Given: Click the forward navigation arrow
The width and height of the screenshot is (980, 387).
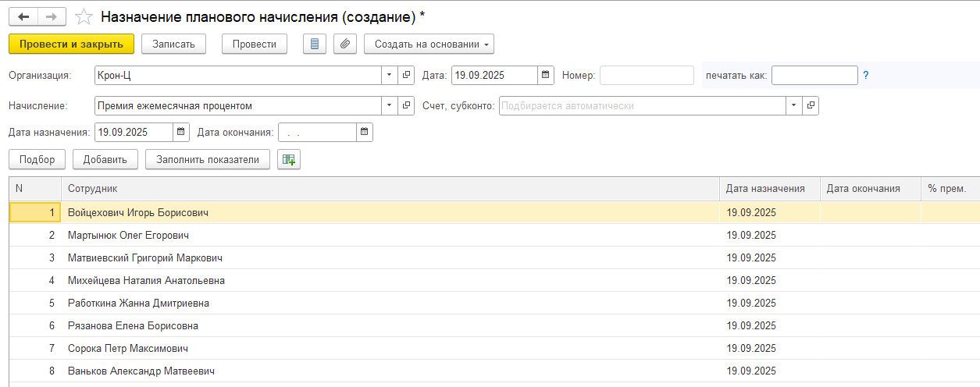Looking at the screenshot, I should tap(52, 16).
